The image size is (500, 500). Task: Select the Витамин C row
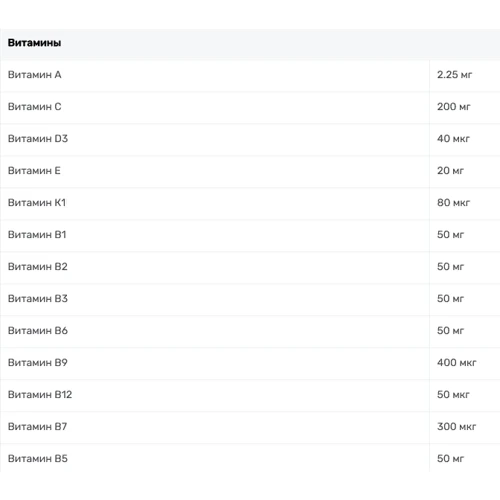pos(250,107)
